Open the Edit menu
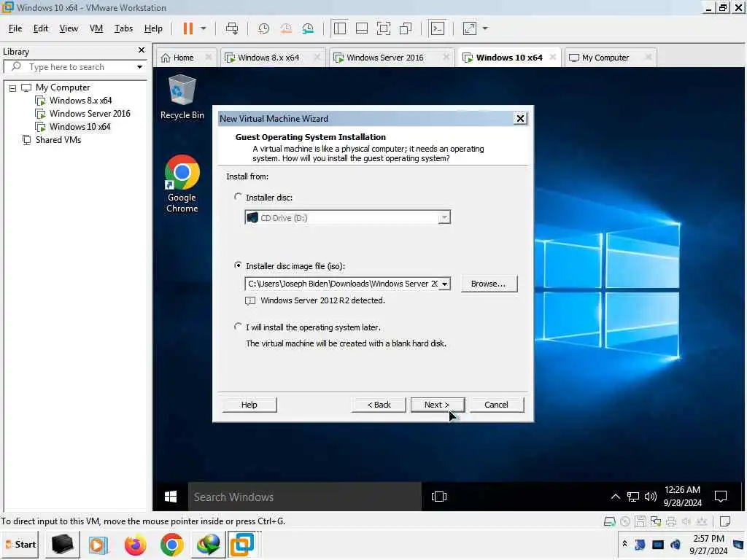The height and width of the screenshot is (560, 747). [41, 28]
